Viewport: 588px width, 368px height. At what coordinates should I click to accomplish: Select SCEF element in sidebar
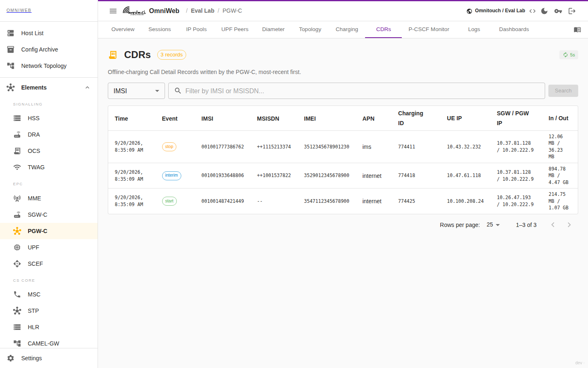tap(49, 264)
